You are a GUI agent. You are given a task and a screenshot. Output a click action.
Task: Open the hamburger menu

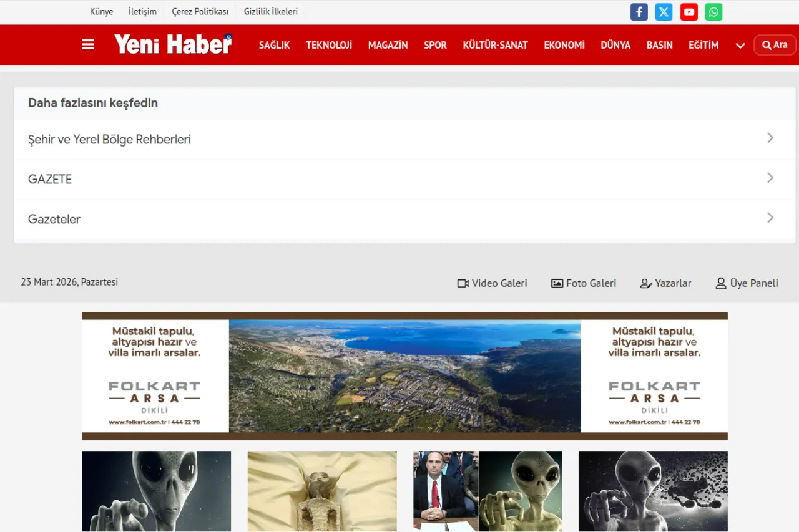pos(87,44)
